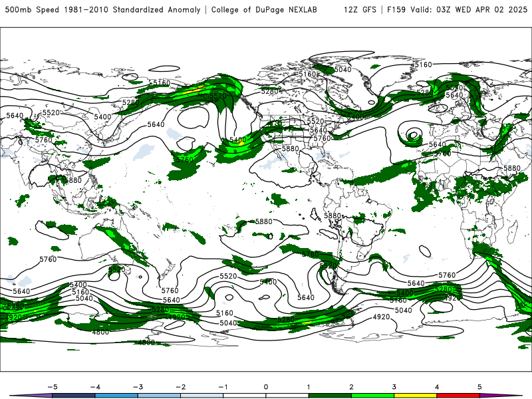The width and height of the screenshot is (532, 399).
Task: Click the '-1' colorbar tick label
Action: (x=223, y=387)
